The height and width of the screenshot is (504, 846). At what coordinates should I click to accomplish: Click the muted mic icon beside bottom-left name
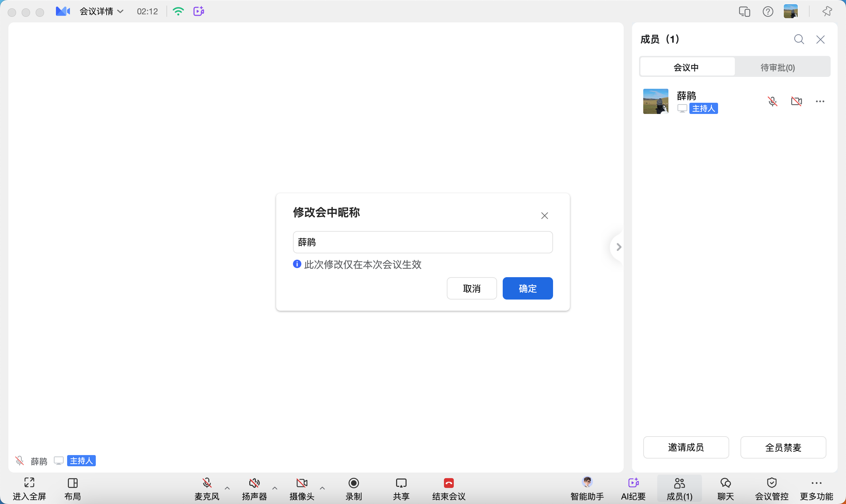point(20,461)
